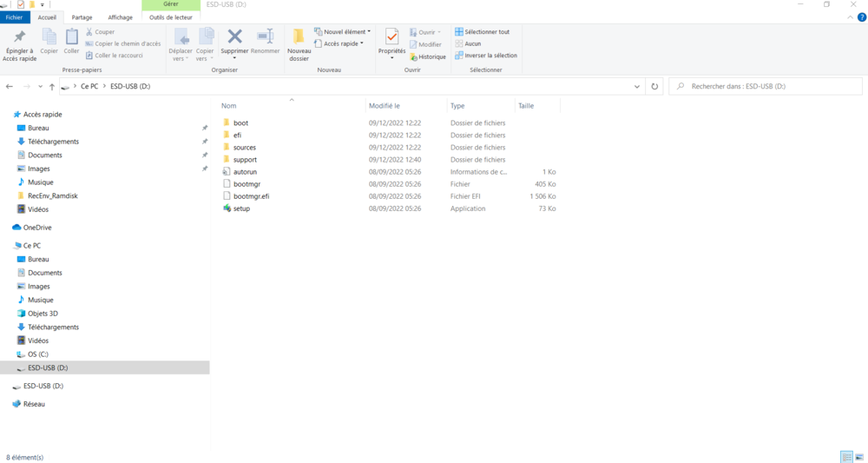
Task: Select OS (C:) in navigation pane
Action: 38,354
